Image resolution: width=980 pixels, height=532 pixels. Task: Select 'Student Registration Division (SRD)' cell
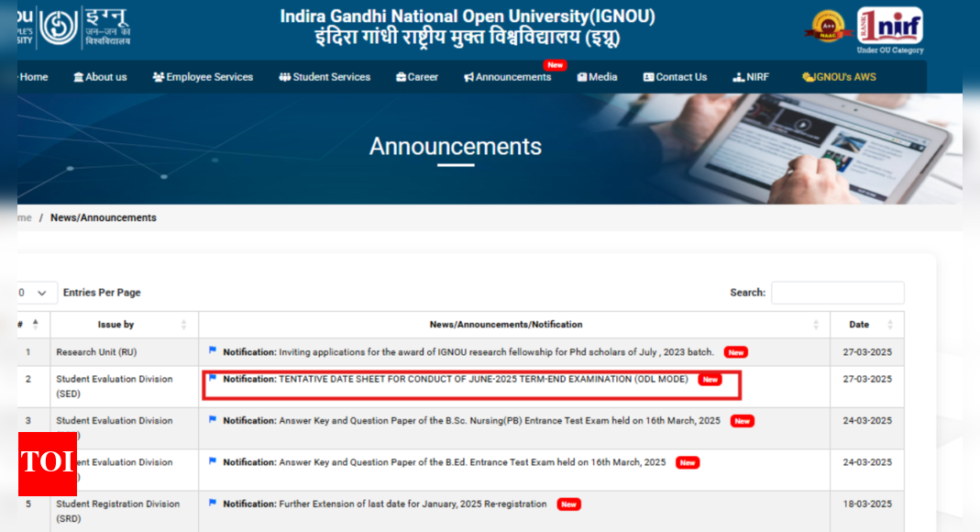pos(125,512)
